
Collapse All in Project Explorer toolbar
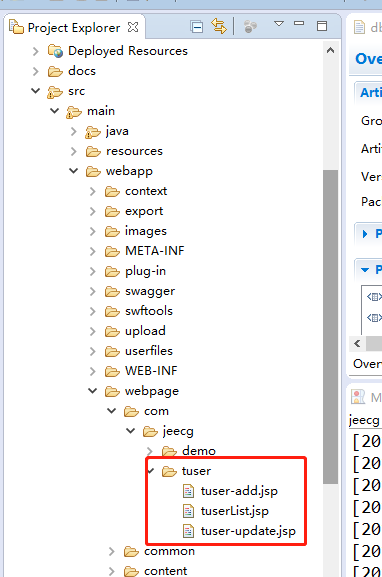[x=197, y=27]
